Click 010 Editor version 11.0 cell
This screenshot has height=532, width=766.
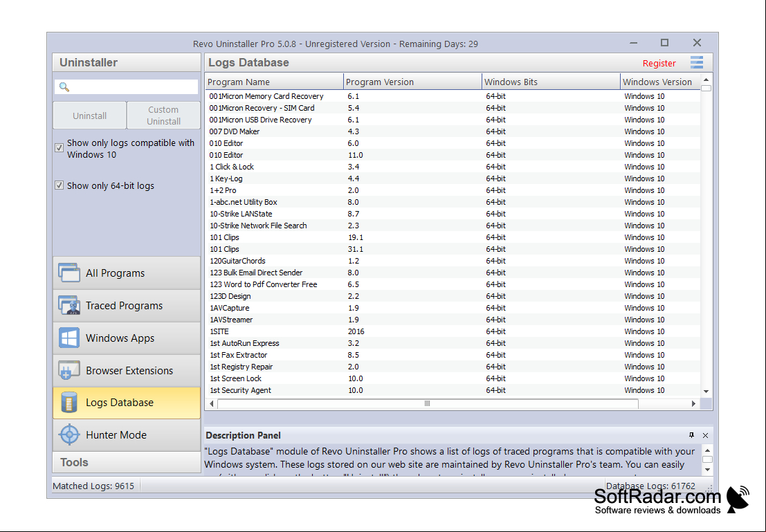(355, 155)
